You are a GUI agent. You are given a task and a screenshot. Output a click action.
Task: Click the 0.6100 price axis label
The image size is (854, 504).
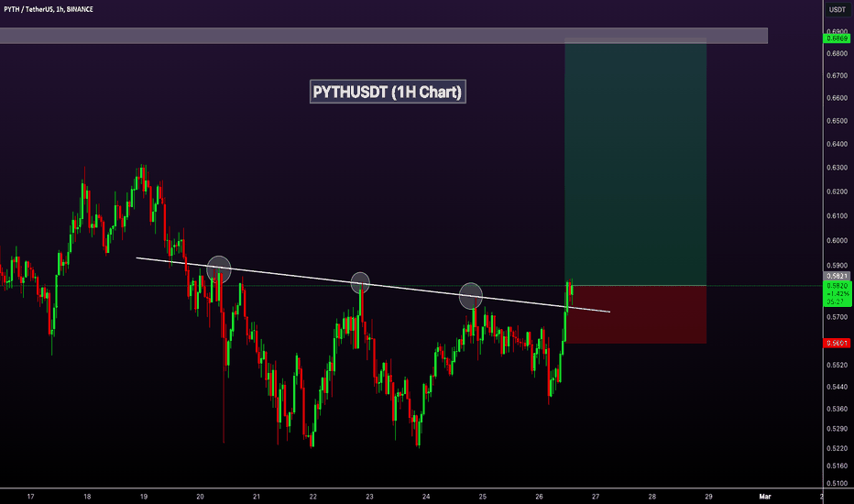point(838,216)
